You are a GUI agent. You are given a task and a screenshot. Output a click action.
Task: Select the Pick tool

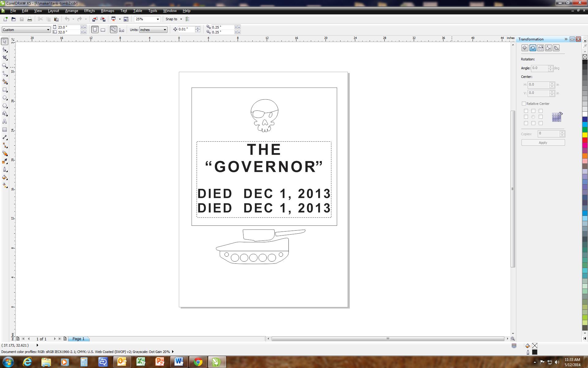pyautogui.click(x=5, y=41)
